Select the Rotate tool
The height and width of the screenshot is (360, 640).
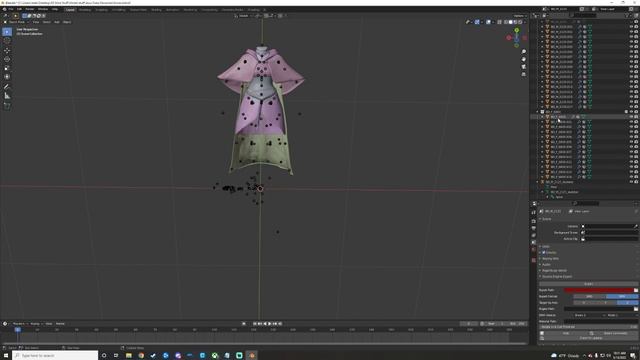pyautogui.click(x=7, y=59)
